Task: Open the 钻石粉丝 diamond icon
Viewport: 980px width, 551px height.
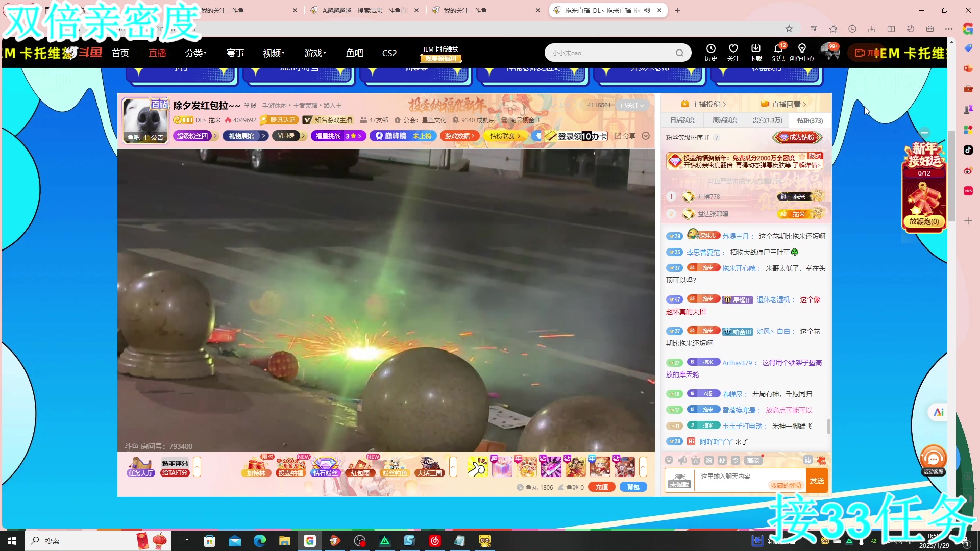Action: [x=326, y=467]
